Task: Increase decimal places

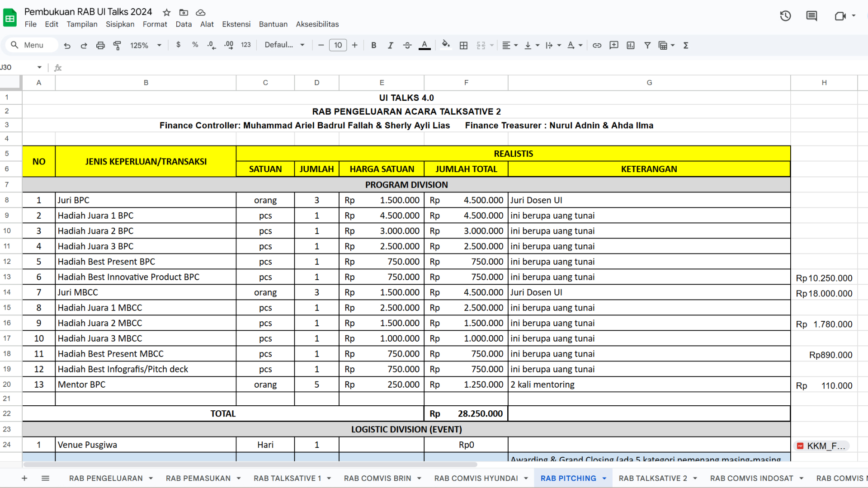Action: coord(229,45)
